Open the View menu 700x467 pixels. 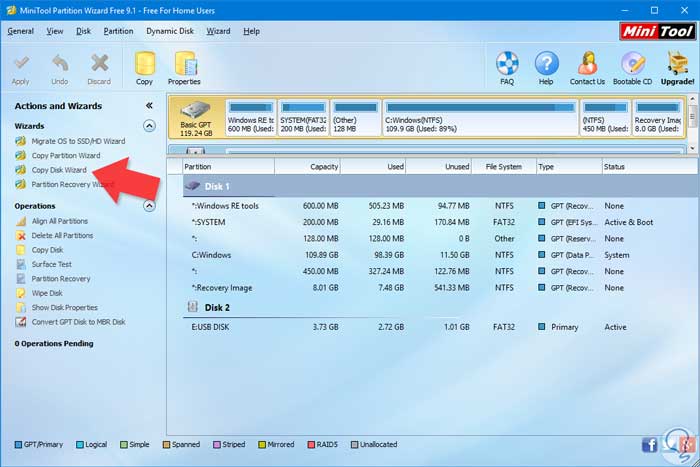(55, 31)
